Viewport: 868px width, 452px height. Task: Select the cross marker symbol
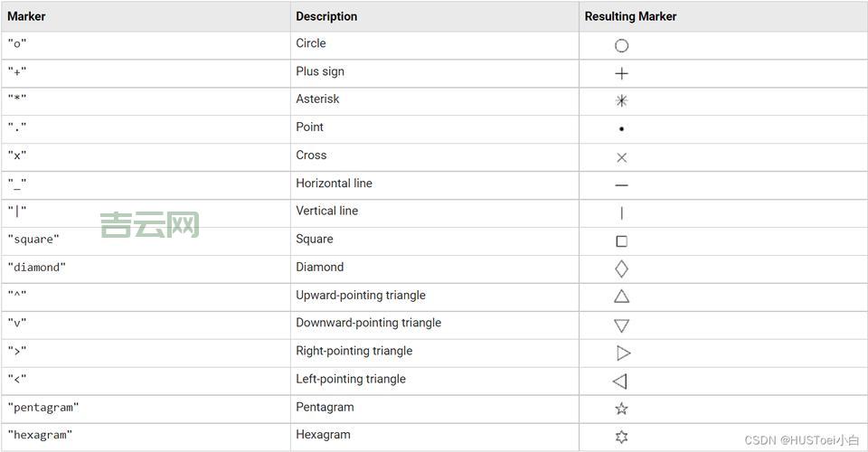[x=621, y=157]
